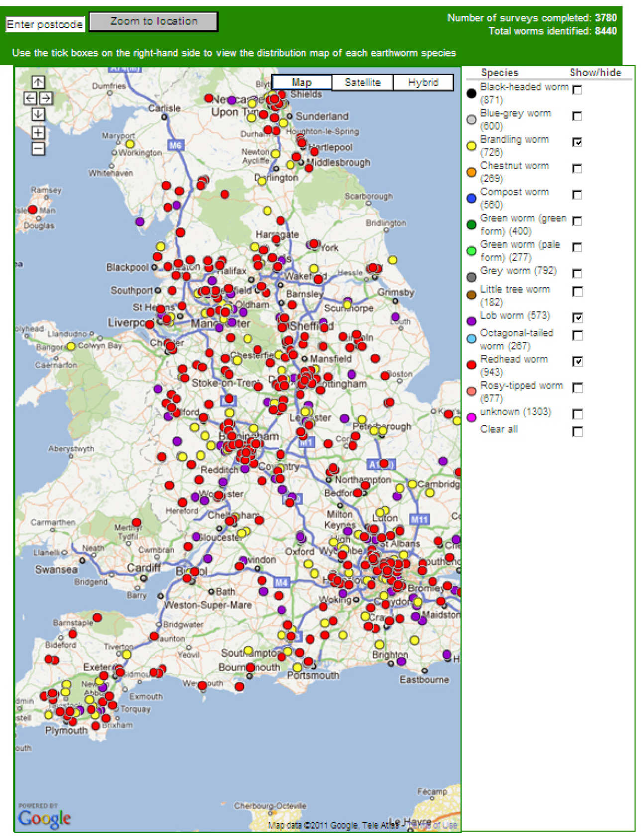Viewport: 644px width, 836px height.
Task: Select the Map view tab
Action: [x=302, y=83]
